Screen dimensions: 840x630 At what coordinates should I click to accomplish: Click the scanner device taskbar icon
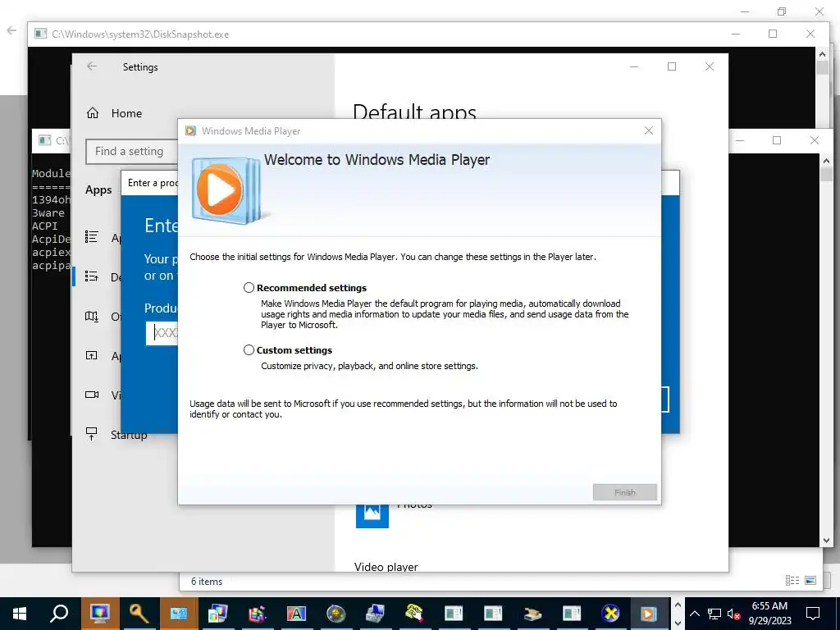pyautogui.click(x=532, y=614)
